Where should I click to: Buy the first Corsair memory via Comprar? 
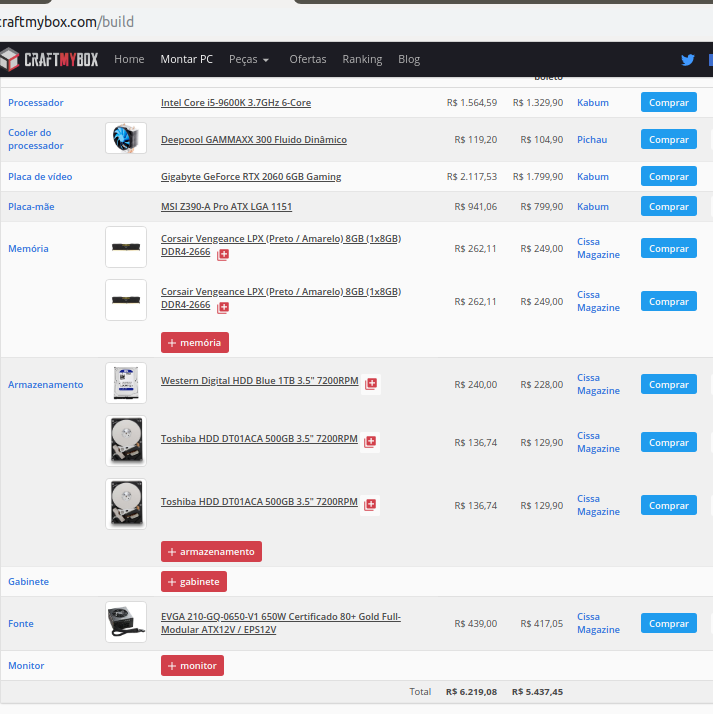click(x=669, y=248)
